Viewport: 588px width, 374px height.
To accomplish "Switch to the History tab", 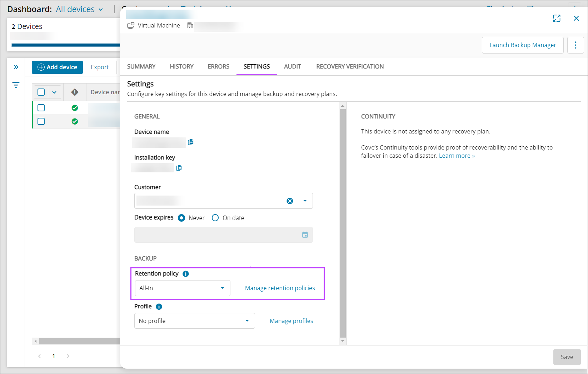I will pyautogui.click(x=181, y=67).
